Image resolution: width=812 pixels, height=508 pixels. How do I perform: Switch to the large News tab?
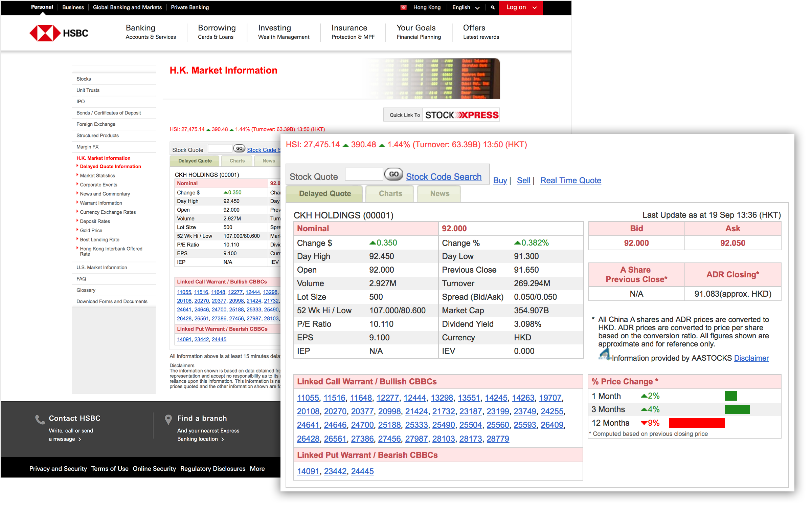tap(439, 194)
